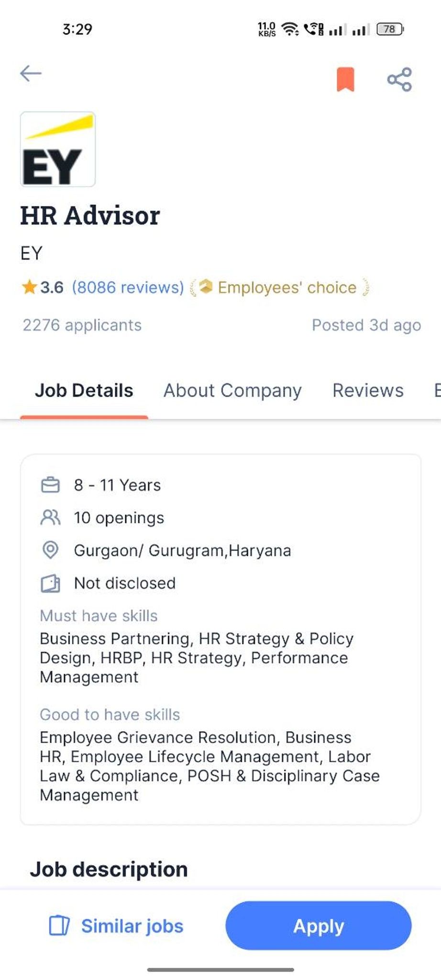Screen dimensions: 441x980
Task: Switch to Reviews tab
Action: [x=368, y=390]
